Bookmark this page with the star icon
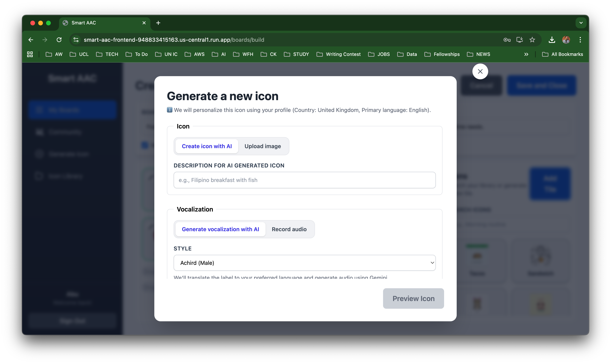611x364 pixels. 532,40
